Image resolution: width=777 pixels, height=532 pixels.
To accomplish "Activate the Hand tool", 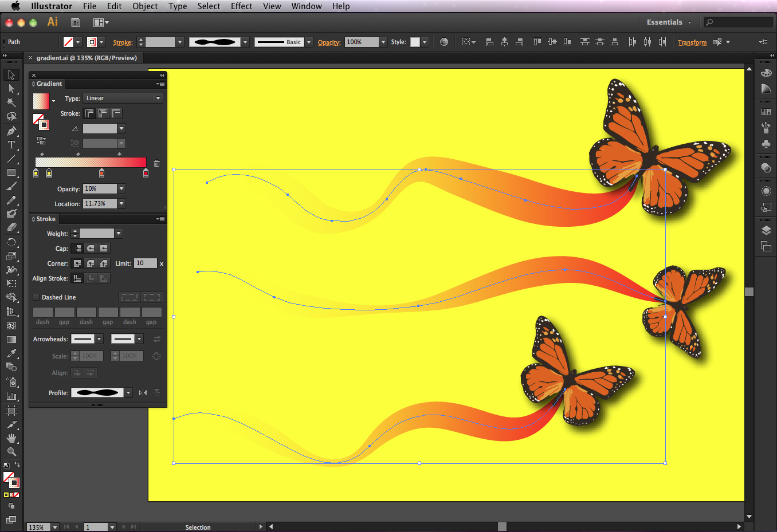I will (11, 438).
